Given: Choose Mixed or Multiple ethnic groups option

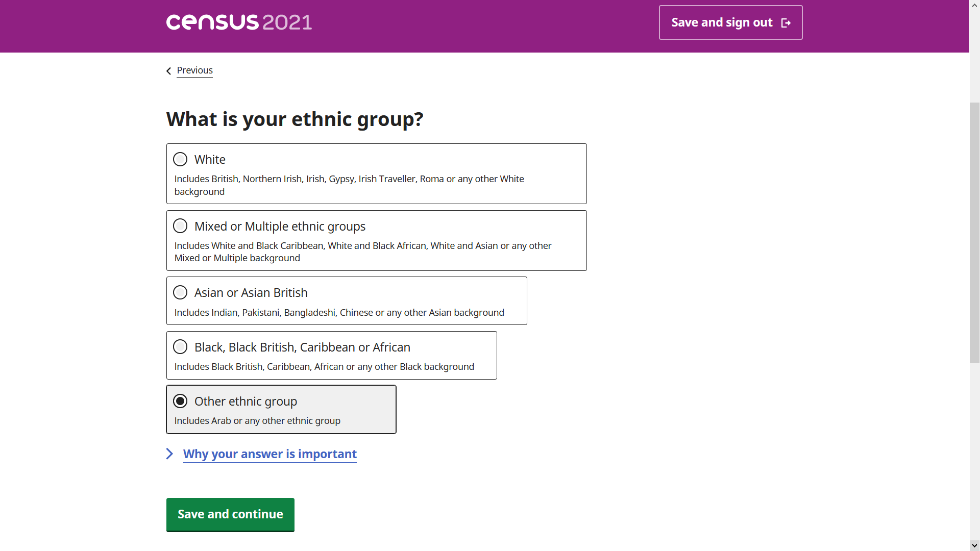Looking at the screenshot, I should (180, 226).
